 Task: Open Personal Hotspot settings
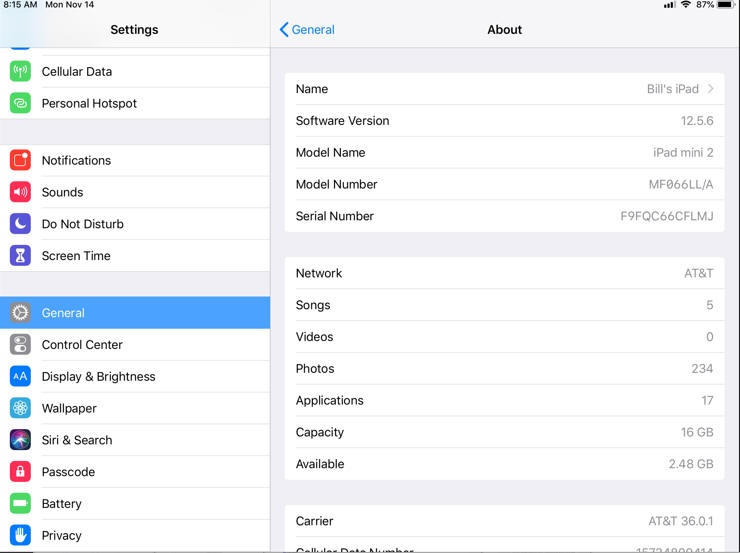135,103
